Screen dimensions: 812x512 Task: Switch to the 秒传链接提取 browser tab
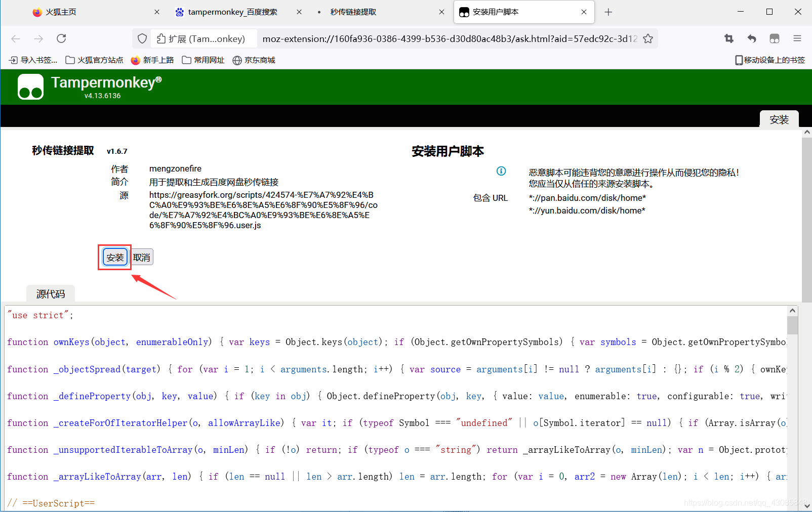point(381,12)
